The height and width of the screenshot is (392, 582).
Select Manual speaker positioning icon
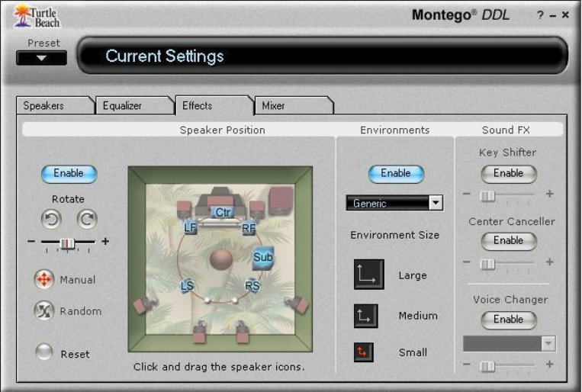point(43,279)
